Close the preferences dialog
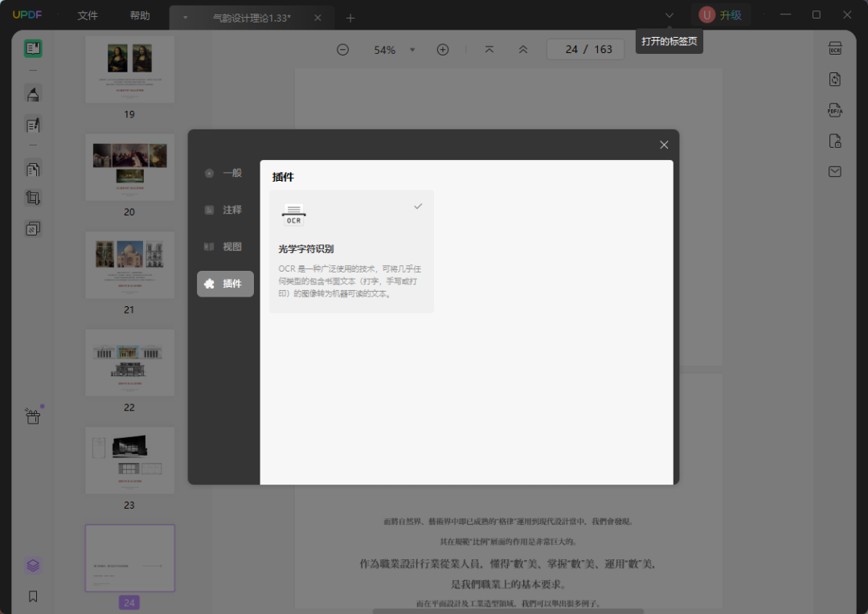The height and width of the screenshot is (614, 868). click(664, 145)
